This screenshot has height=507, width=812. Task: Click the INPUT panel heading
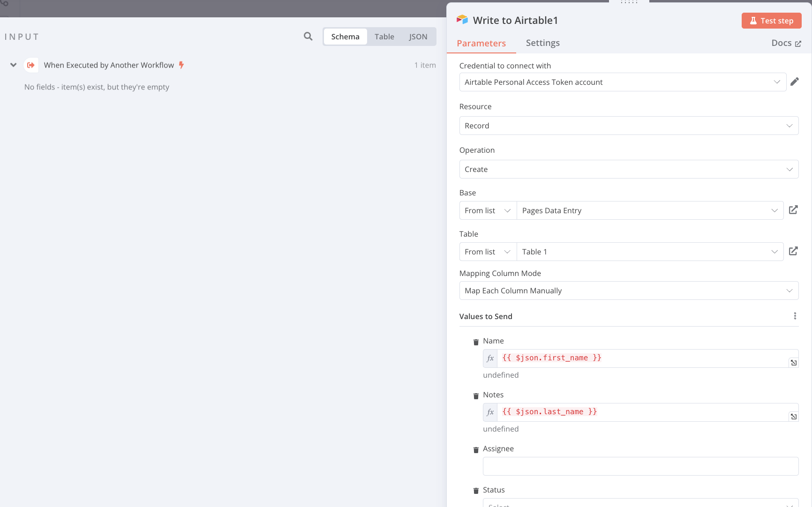pos(22,37)
